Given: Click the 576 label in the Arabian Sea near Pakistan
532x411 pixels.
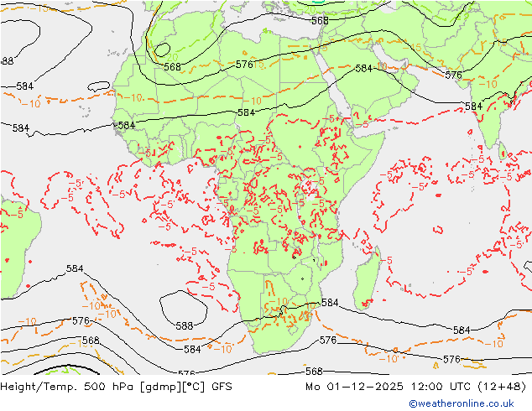Looking at the screenshot, I should click(454, 75).
